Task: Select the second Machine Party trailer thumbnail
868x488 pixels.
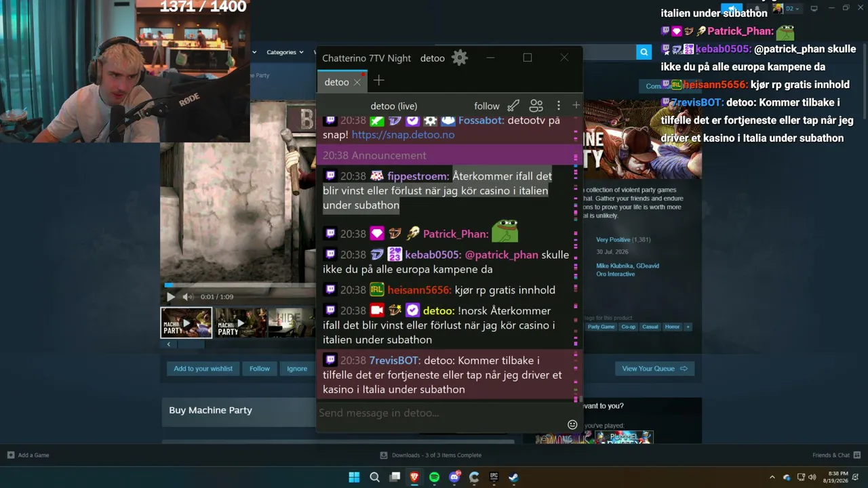Action: coord(241,323)
